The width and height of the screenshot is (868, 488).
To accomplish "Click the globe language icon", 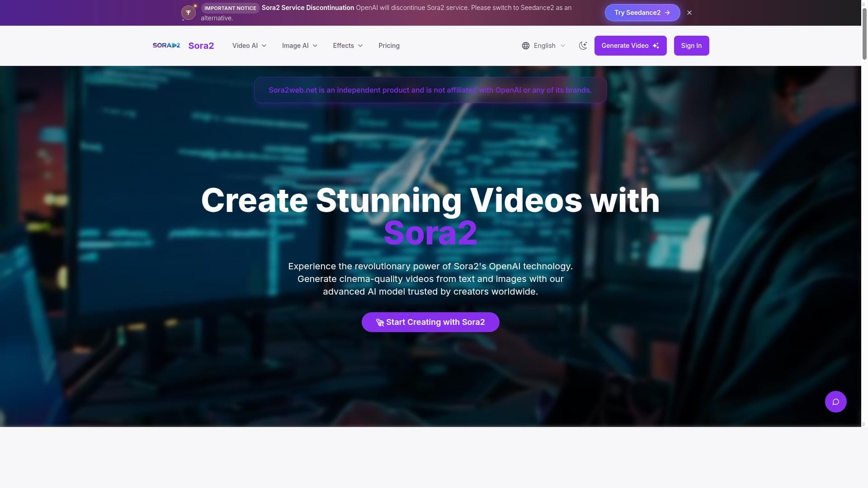I will [x=525, y=46].
